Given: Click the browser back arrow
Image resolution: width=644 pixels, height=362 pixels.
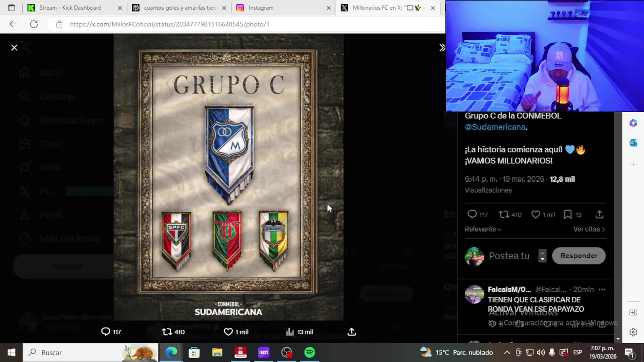Looking at the screenshot, I should (13, 24).
